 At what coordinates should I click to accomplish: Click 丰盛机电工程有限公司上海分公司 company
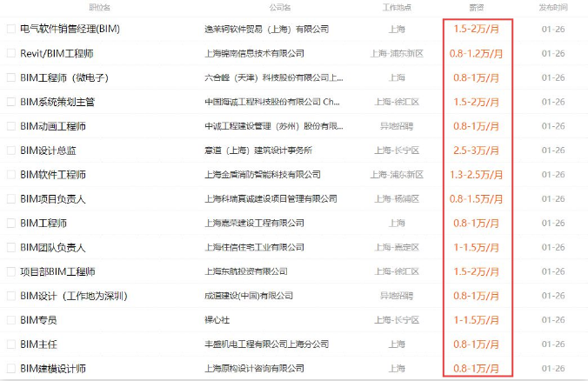[267, 344]
